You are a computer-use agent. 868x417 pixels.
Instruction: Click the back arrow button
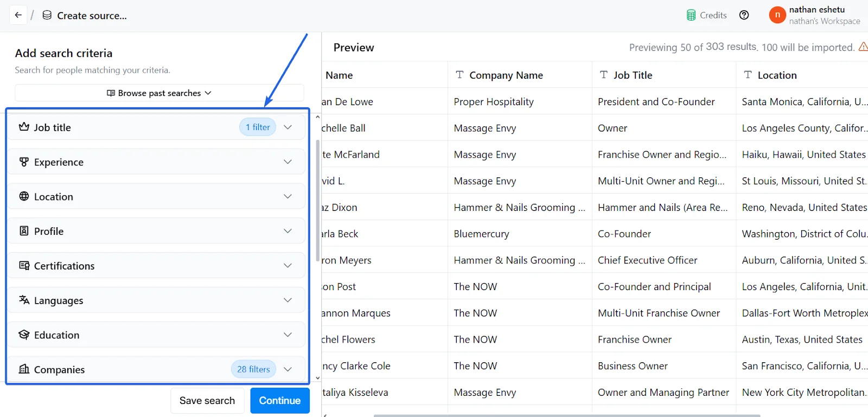click(18, 15)
